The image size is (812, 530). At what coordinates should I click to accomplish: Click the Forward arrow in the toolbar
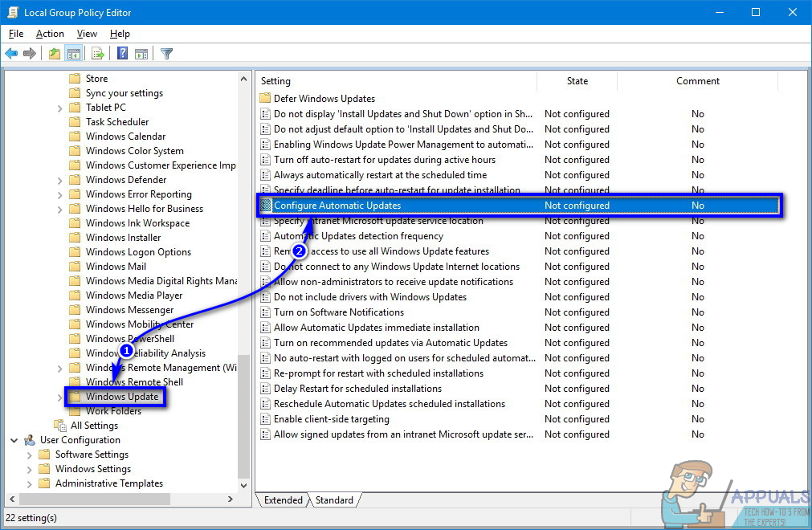click(x=30, y=54)
